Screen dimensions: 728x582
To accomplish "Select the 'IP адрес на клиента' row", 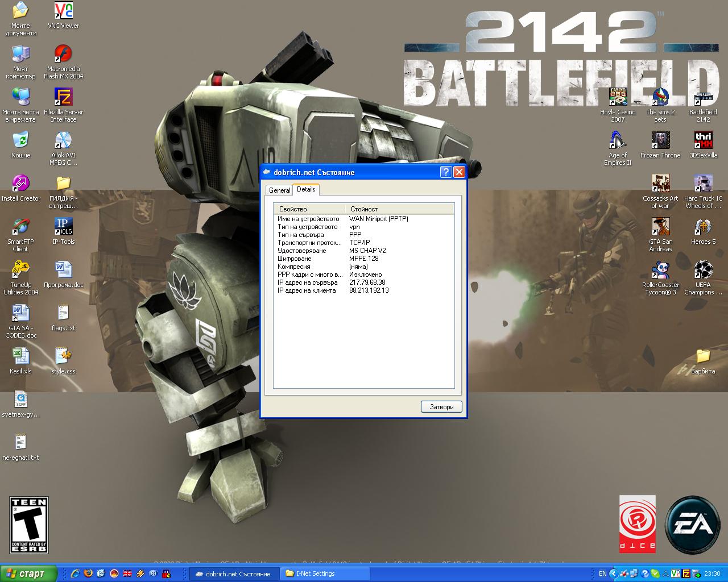I will 363,290.
